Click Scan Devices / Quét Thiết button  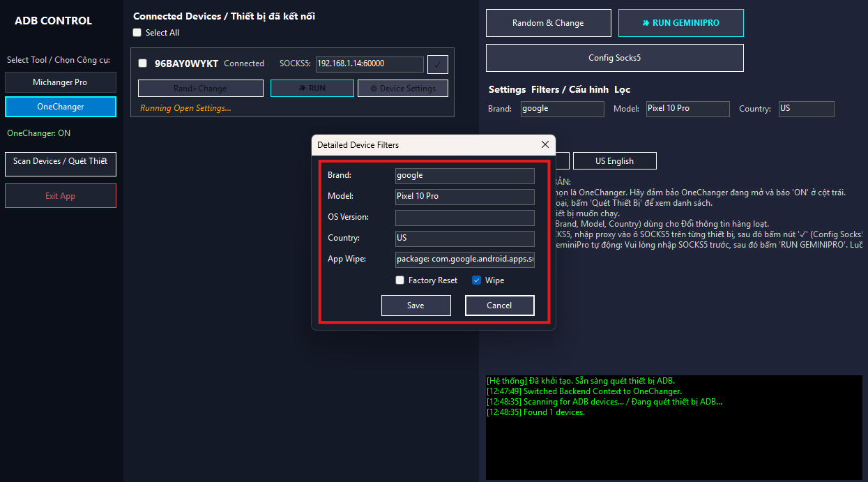(60, 164)
